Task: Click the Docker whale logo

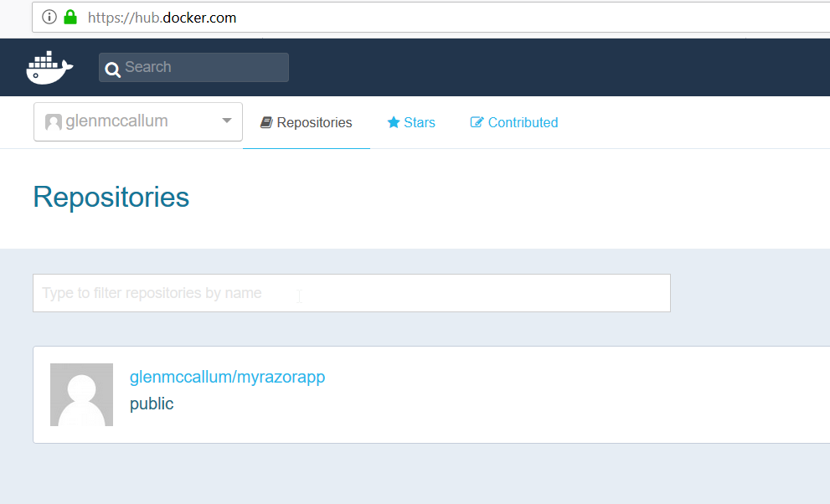Action: pyautogui.click(x=49, y=68)
